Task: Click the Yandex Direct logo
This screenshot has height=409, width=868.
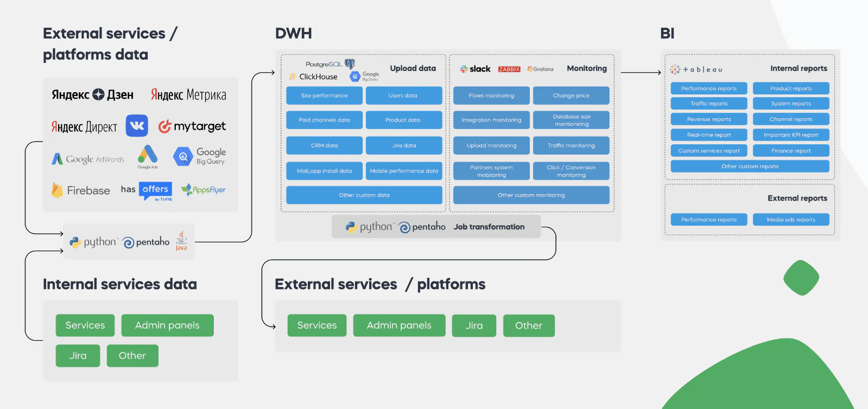Action: pyautogui.click(x=84, y=127)
